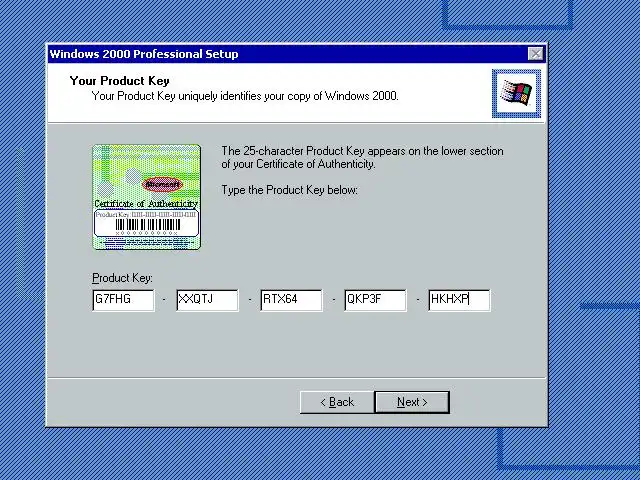640x480 pixels.
Task: Select the fourth key field QKP3F
Action: [x=376, y=300]
